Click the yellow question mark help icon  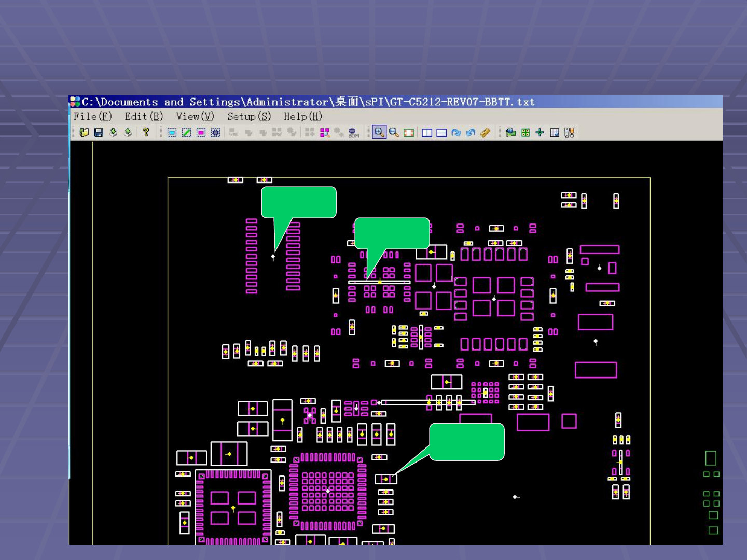[146, 133]
